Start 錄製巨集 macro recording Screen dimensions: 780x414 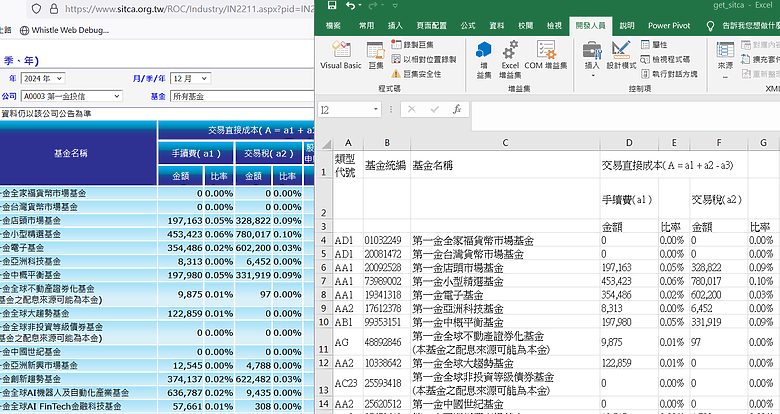(x=412, y=45)
